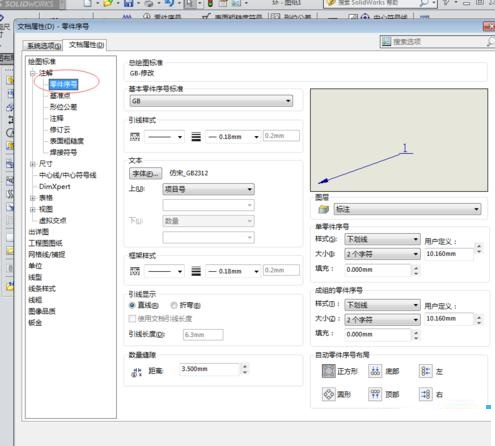Select 基准点 in the tree

(60, 96)
